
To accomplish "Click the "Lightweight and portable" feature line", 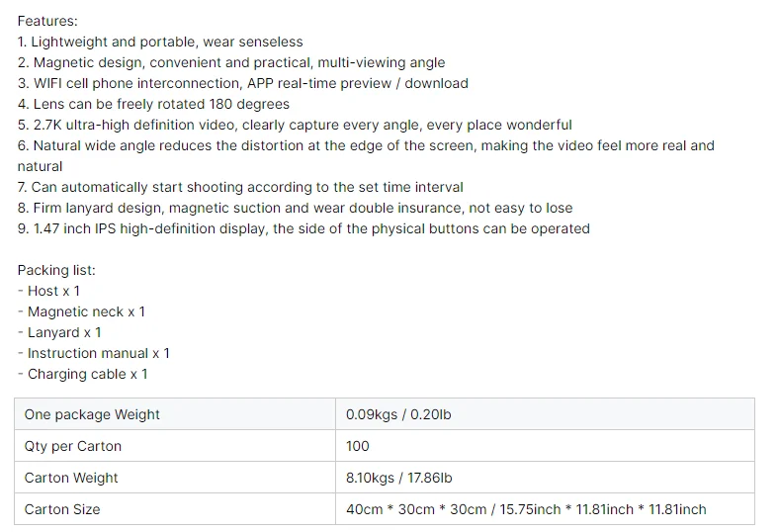I will point(160,42).
